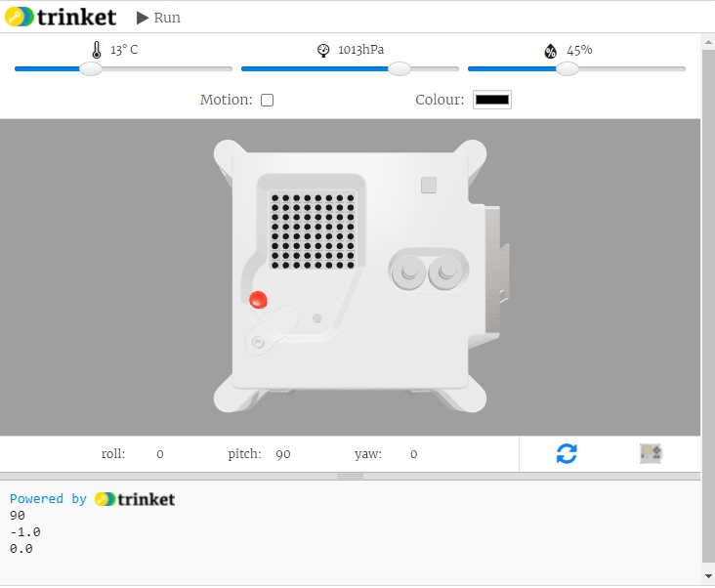This screenshot has width=715, height=588.
Task: Adjust the temperature slider handle
Action: 91,68
